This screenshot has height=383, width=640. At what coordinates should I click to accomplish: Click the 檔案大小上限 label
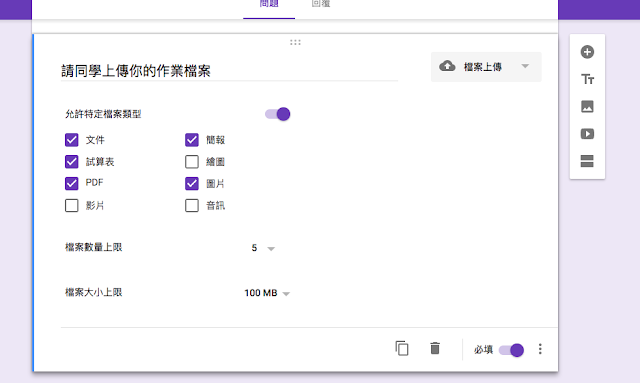click(93, 292)
